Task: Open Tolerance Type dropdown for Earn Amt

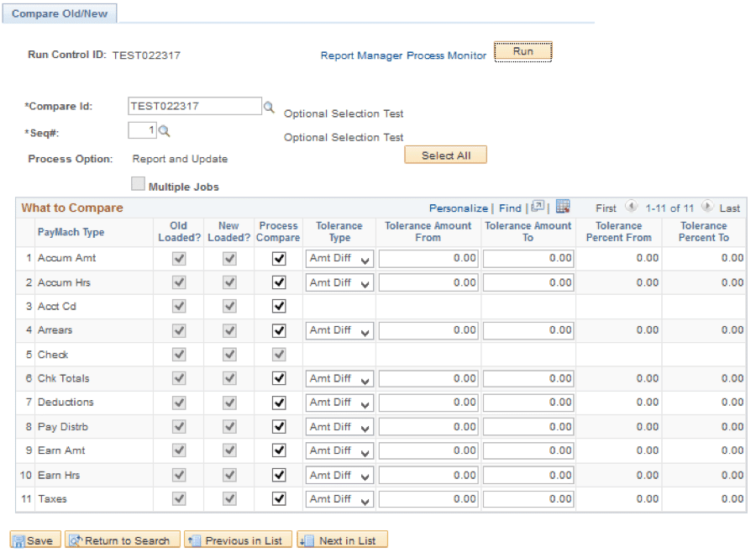Action: [x=339, y=450]
